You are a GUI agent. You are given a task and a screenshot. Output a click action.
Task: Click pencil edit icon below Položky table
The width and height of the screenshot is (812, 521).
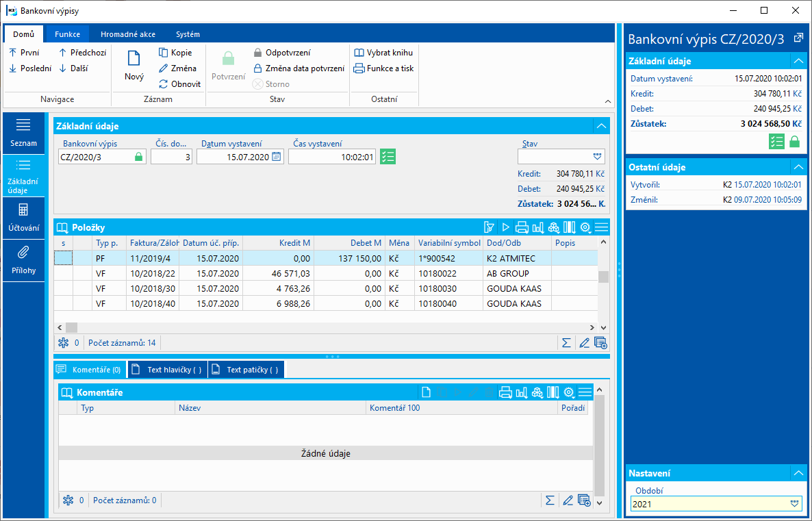coord(584,343)
